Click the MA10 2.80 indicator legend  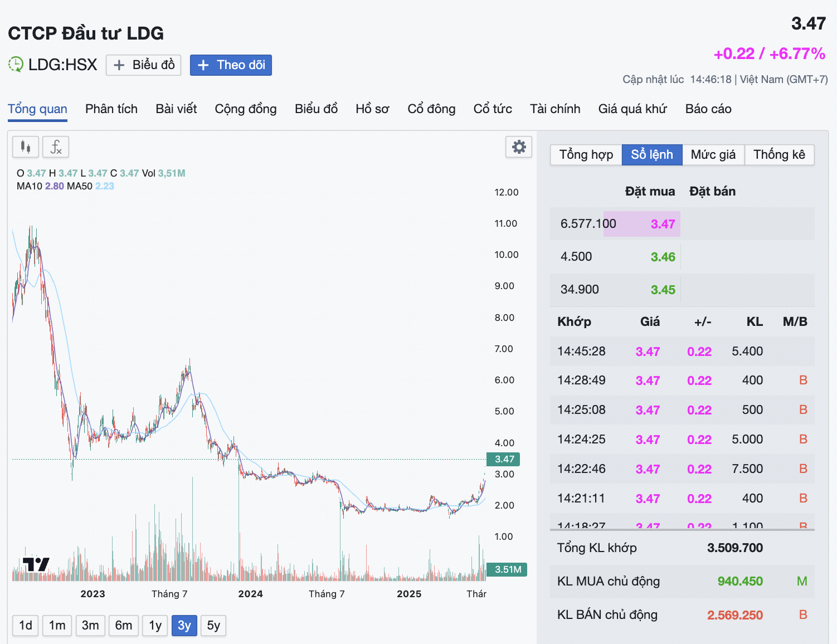(x=40, y=186)
